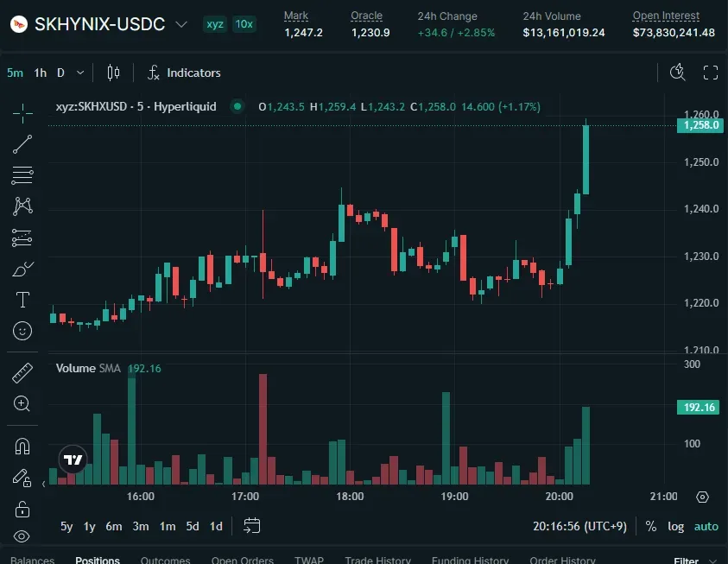Select the ruler measure tool

(22, 373)
